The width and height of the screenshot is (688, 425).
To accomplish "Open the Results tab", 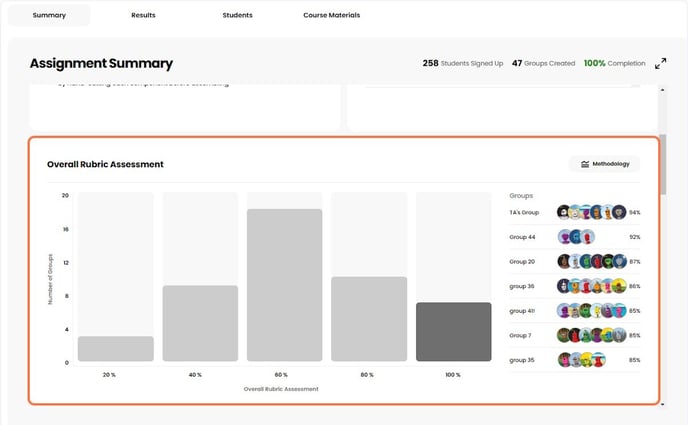I will (145, 15).
